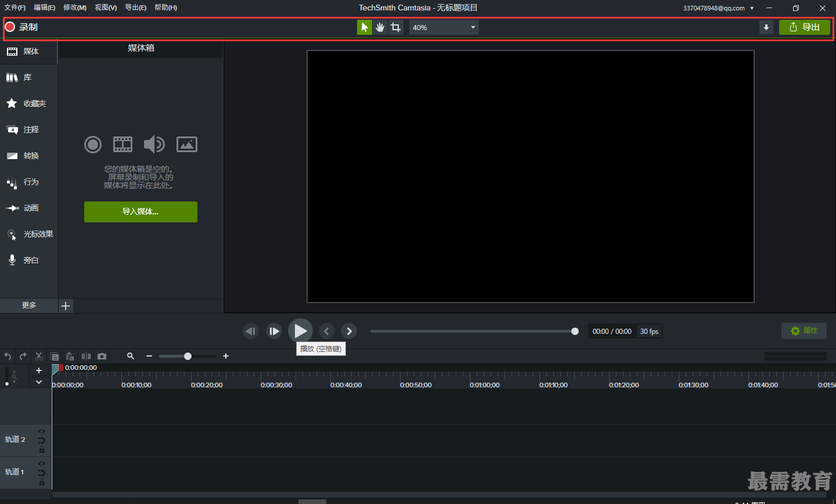Click the download arrow icon

(766, 27)
